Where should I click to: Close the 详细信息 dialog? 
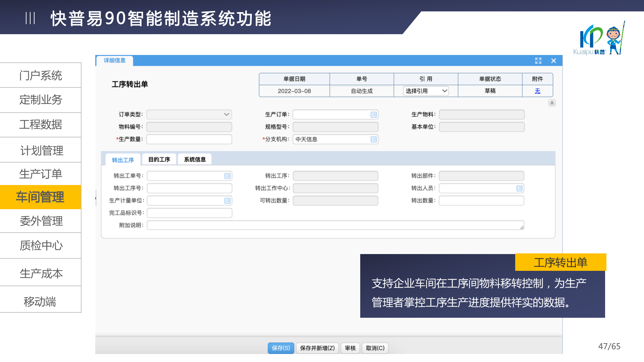554,61
